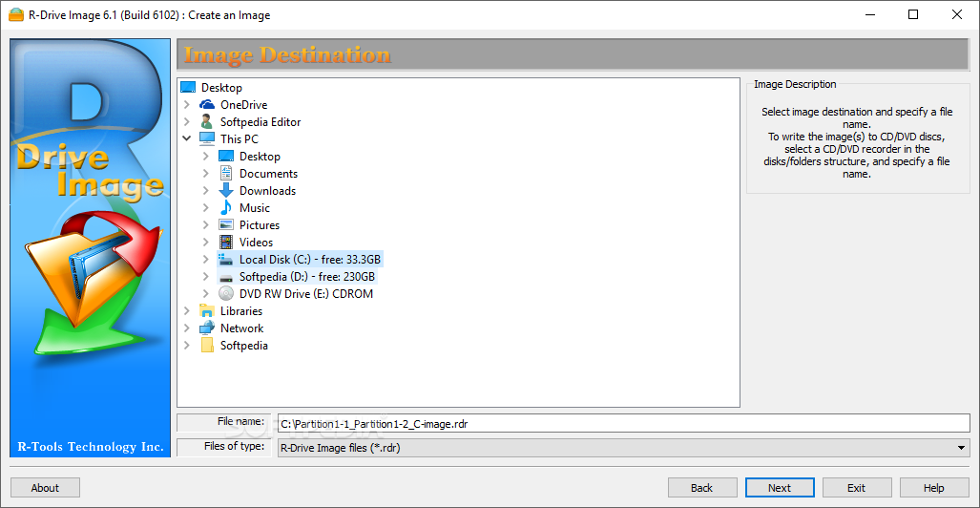Click the Libraries folder icon
Image resolution: width=980 pixels, height=508 pixels.
207,311
